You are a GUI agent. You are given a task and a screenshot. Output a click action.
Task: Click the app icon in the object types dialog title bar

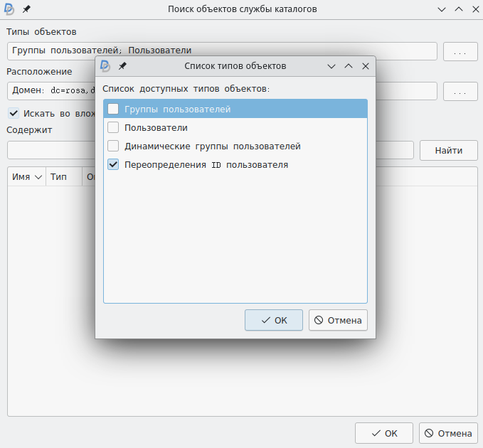tap(105, 65)
